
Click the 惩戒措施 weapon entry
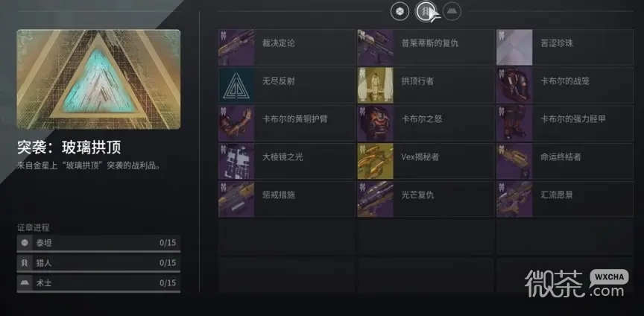tap(287, 199)
